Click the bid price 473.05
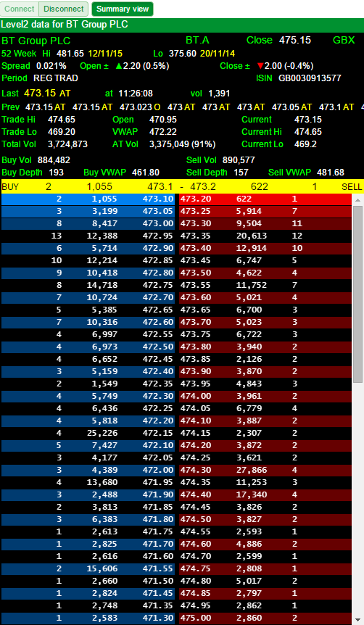This screenshot has height=625, width=364. (x=158, y=211)
